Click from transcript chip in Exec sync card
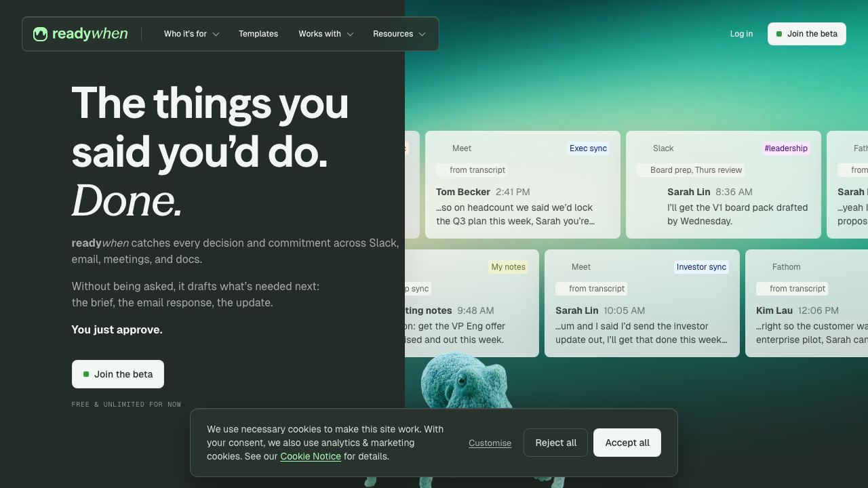The width and height of the screenshot is (868, 488). 473,170
